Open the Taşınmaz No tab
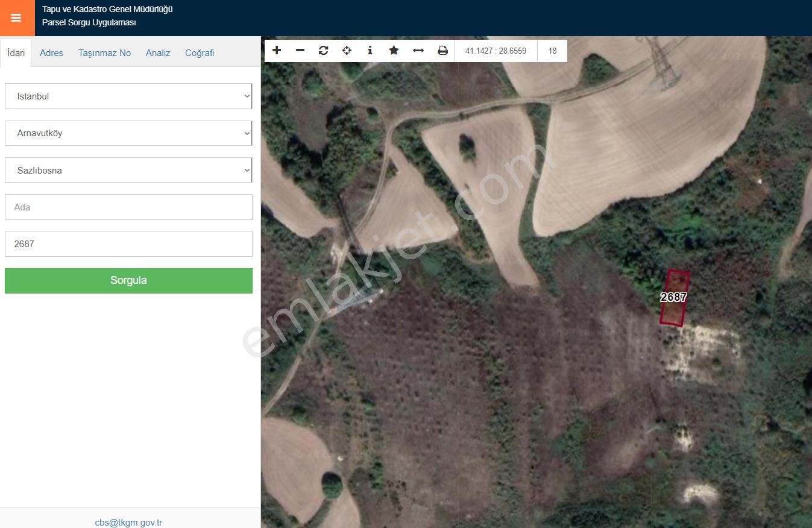This screenshot has height=528, width=812. point(104,53)
